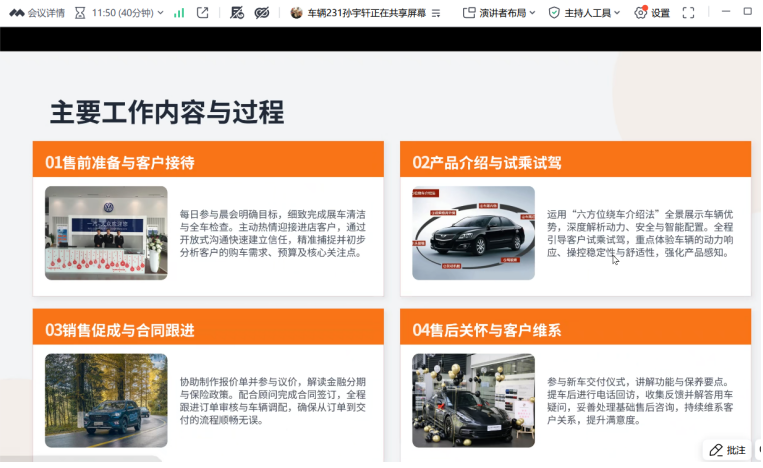Click the blue SUV on forest road photo
The image size is (763, 468).
pos(106,400)
